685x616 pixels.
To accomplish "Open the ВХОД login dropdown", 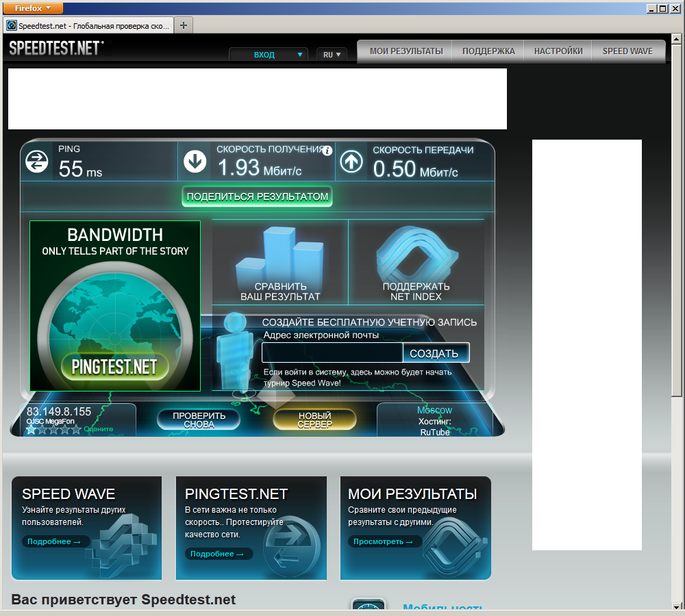I will pyautogui.click(x=269, y=55).
